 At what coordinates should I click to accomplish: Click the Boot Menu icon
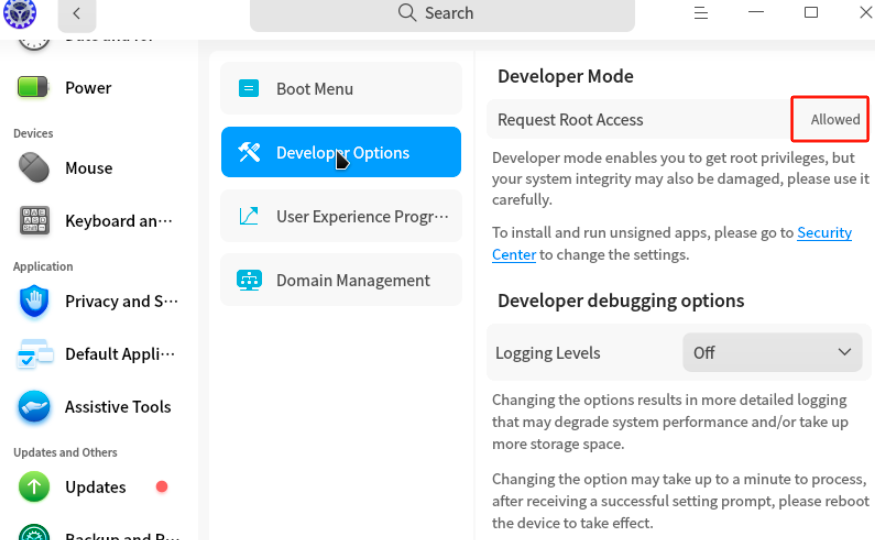249,89
